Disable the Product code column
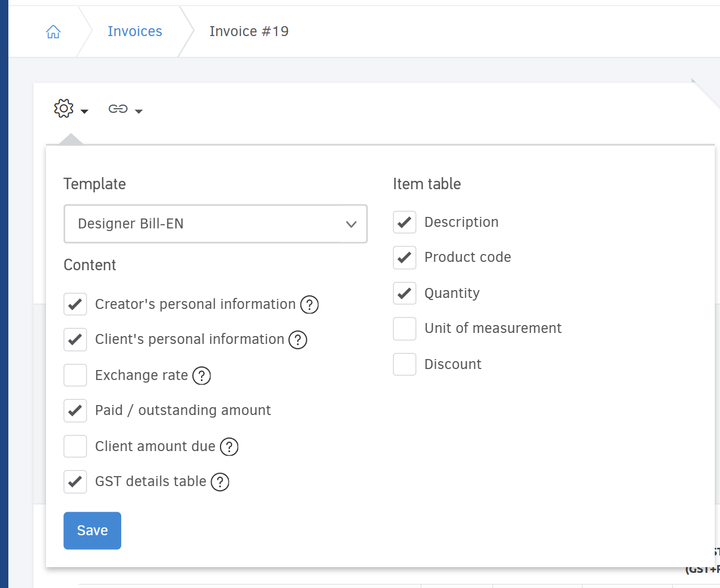Screen dimensions: 720x588 404,257
